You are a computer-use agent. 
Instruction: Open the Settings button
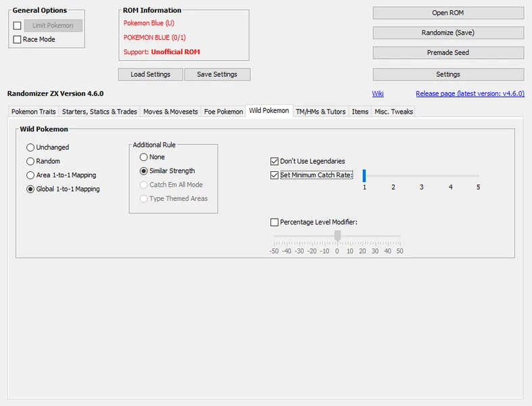coord(448,74)
